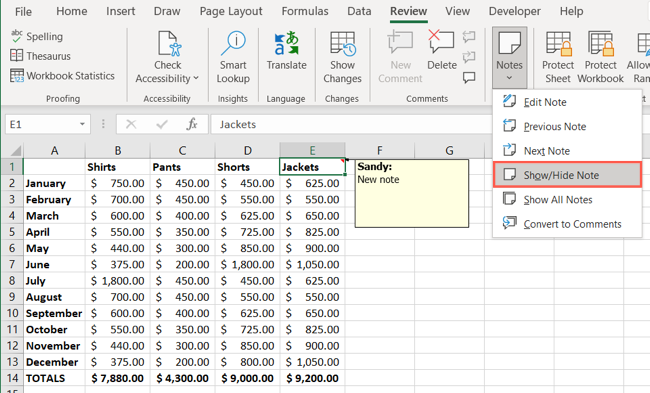
Task: Go to previous comment icon
Action: [469, 36]
